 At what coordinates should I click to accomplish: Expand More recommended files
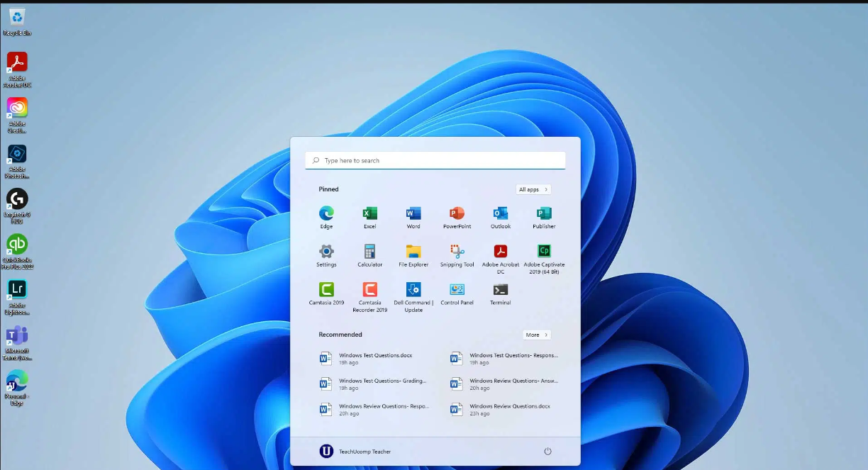[x=537, y=335]
